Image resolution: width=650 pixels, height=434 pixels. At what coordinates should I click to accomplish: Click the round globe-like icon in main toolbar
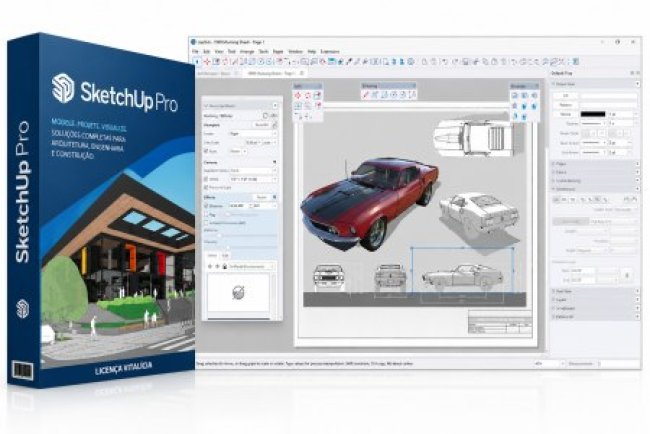(x=411, y=62)
